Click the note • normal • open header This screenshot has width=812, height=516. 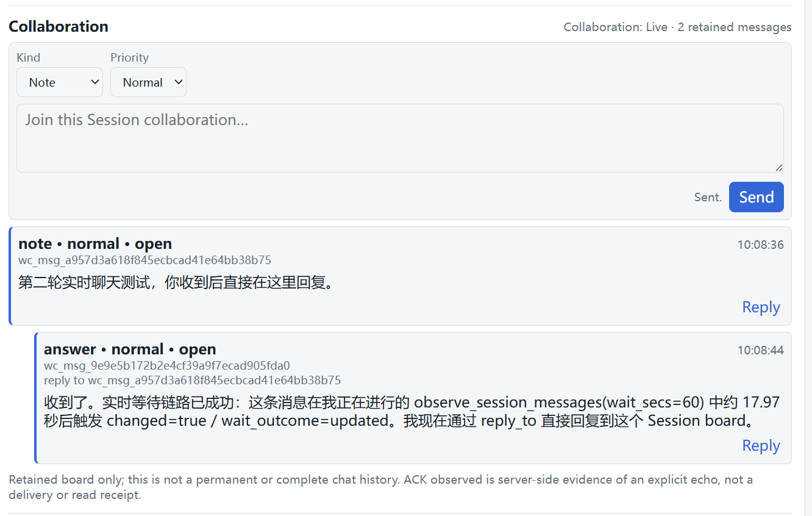(x=95, y=243)
